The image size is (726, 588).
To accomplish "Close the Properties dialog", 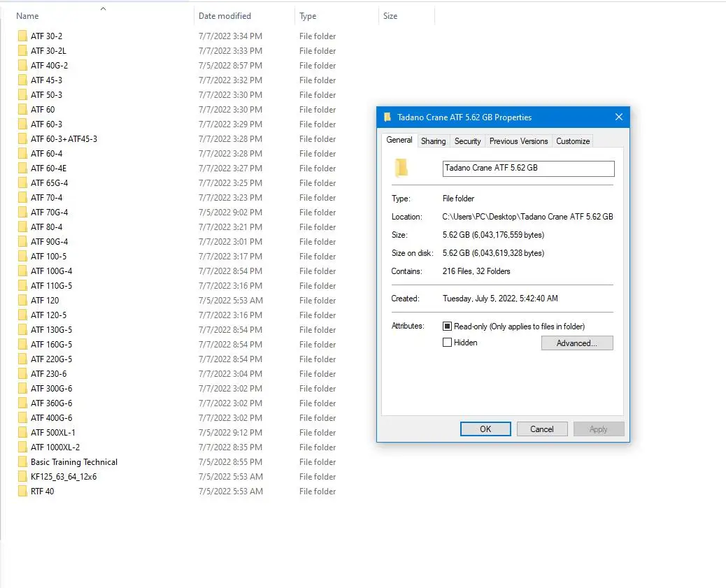I will (618, 117).
